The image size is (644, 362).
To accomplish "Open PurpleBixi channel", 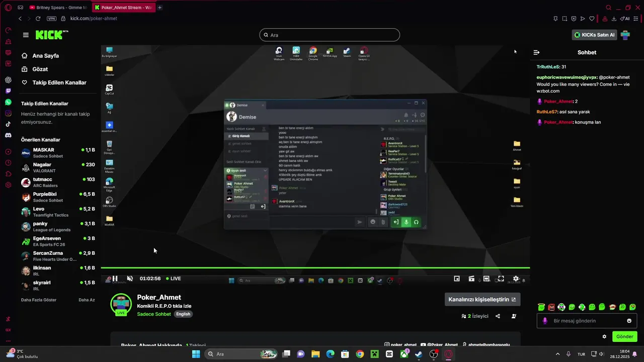I will [x=58, y=197].
